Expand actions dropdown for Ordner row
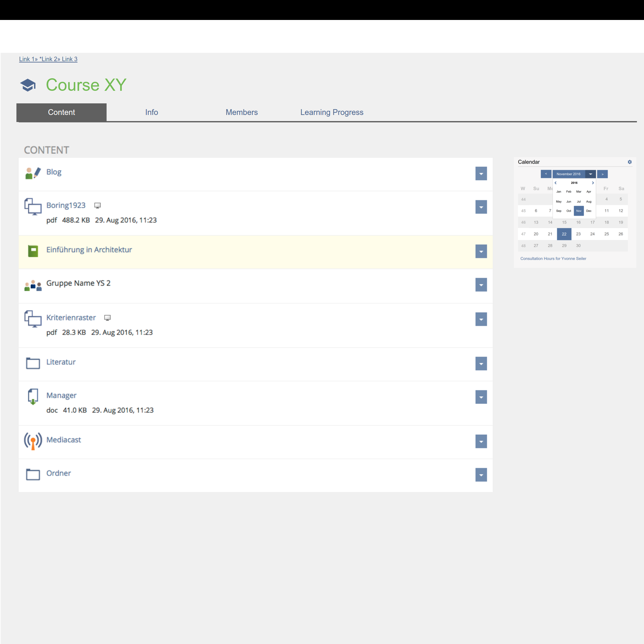This screenshot has height=644, width=644. click(481, 475)
